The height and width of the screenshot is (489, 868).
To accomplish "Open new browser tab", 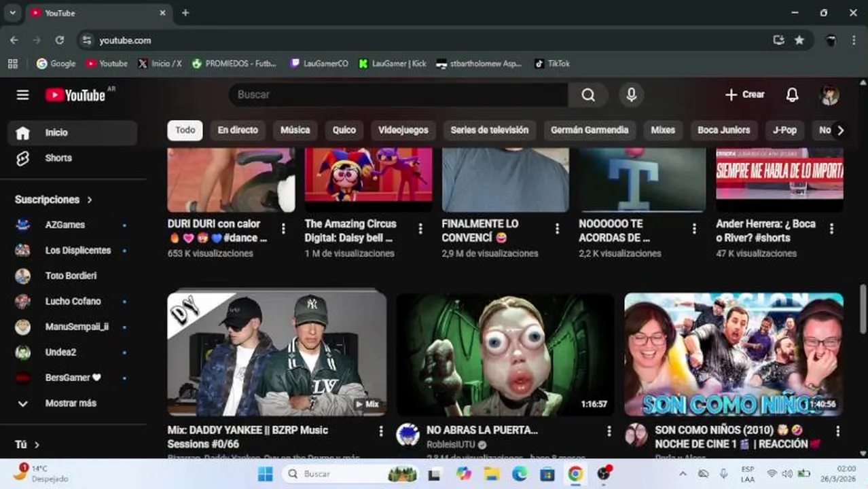I will tap(185, 13).
